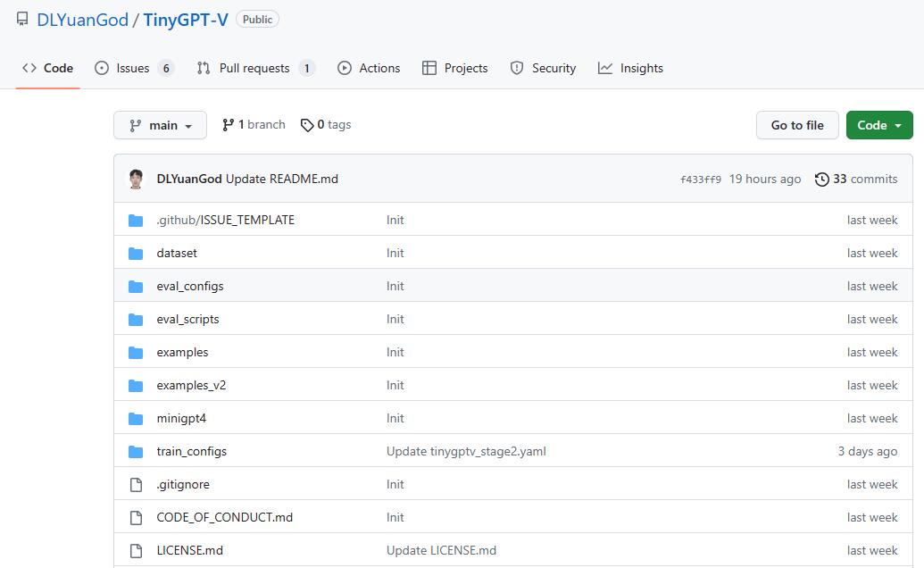This screenshot has width=924, height=568.
Task: Click the commits history clock icon
Action: pyautogui.click(x=822, y=179)
